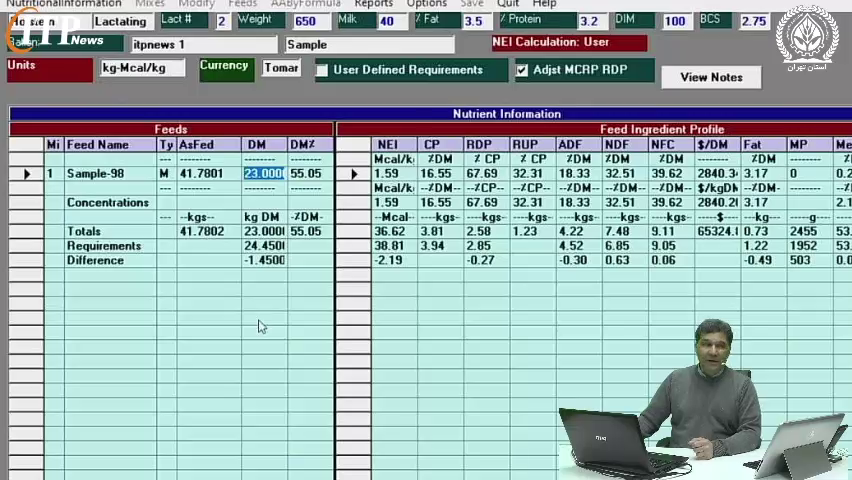Click the Nutrient Information title bar

point(431,114)
